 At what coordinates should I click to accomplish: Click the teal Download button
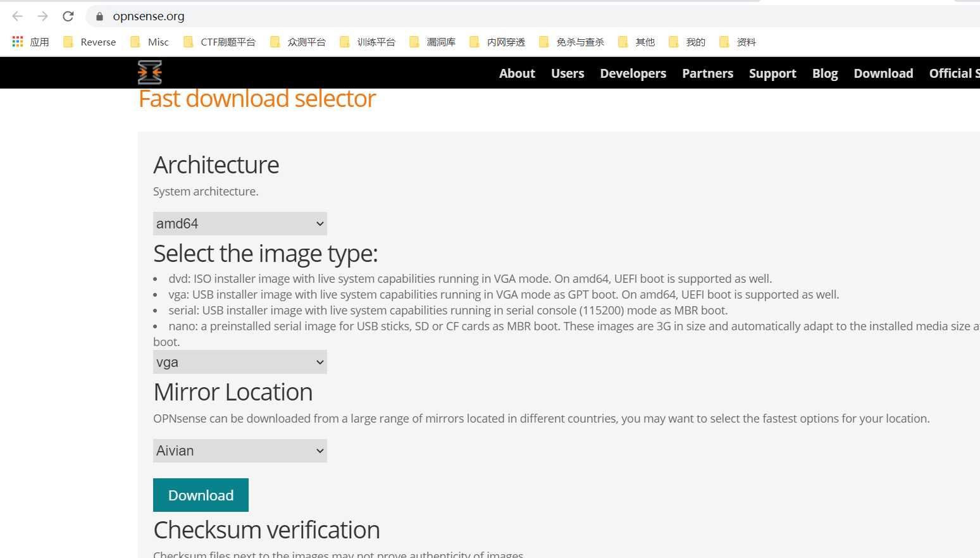tap(201, 495)
